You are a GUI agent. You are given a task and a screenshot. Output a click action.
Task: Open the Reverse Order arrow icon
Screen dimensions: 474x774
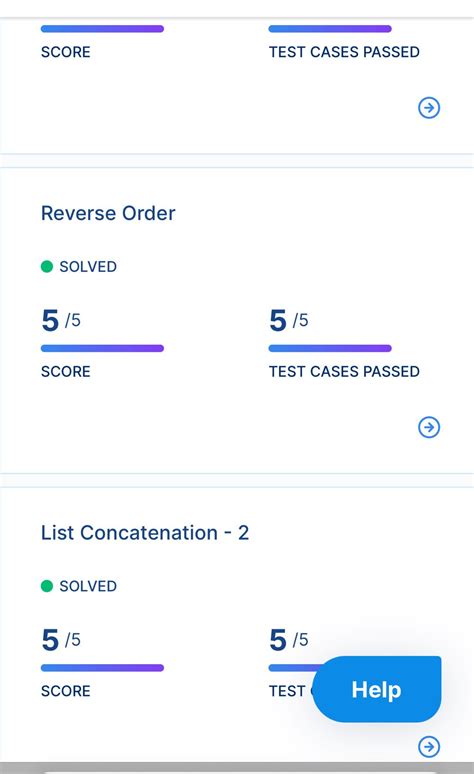[x=429, y=427]
